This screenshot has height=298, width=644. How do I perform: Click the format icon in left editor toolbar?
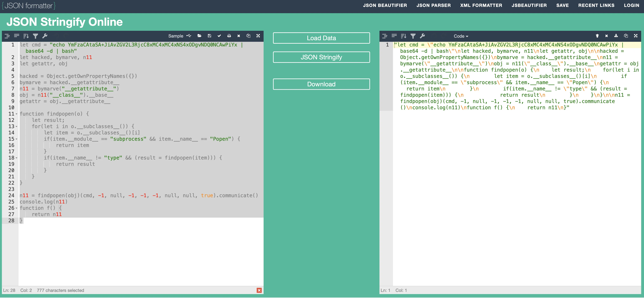[x=7, y=36]
